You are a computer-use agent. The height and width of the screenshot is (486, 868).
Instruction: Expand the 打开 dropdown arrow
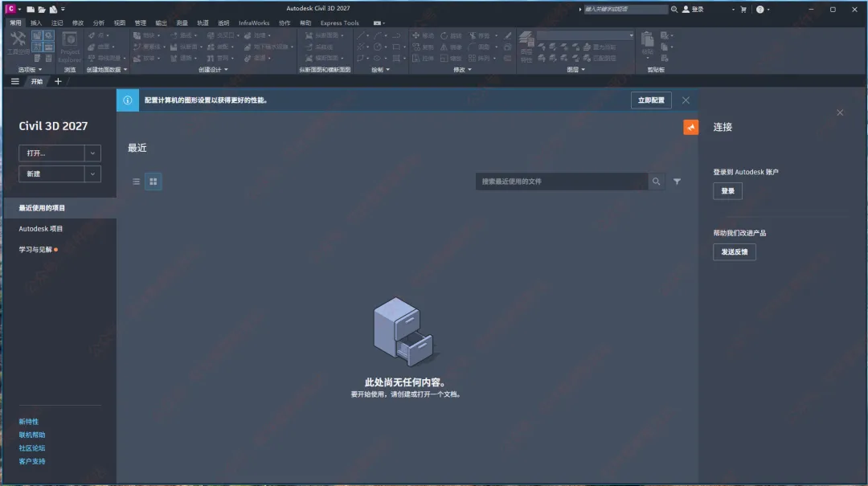point(92,153)
